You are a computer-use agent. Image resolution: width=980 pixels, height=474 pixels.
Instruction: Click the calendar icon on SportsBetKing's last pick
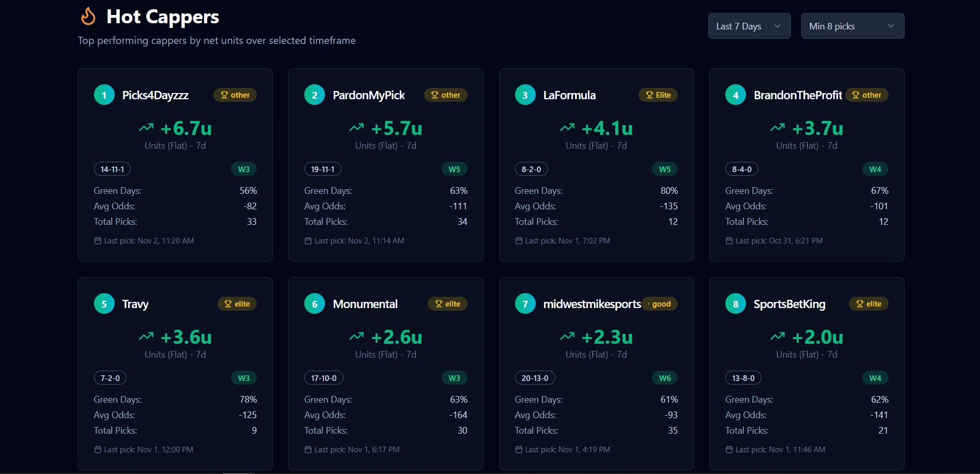(729, 450)
